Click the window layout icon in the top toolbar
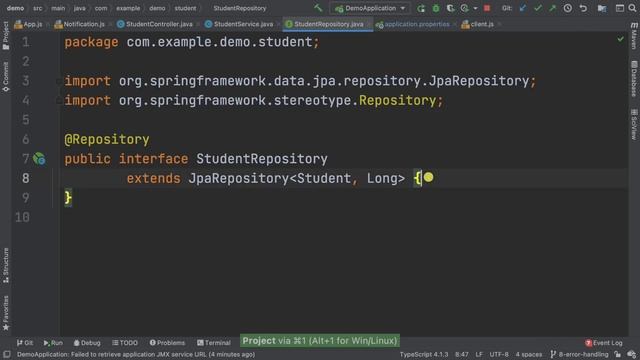The image size is (640, 360). coord(620,8)
